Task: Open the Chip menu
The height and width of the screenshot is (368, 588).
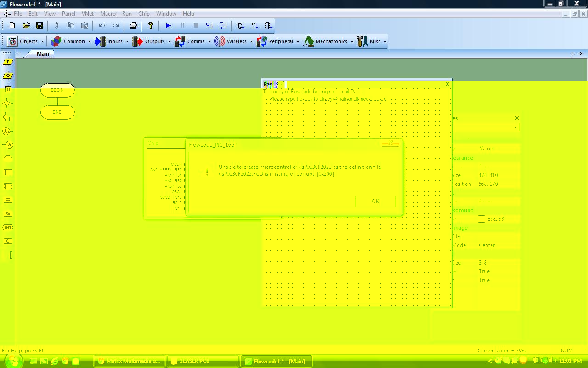Action: coord(144,14)
